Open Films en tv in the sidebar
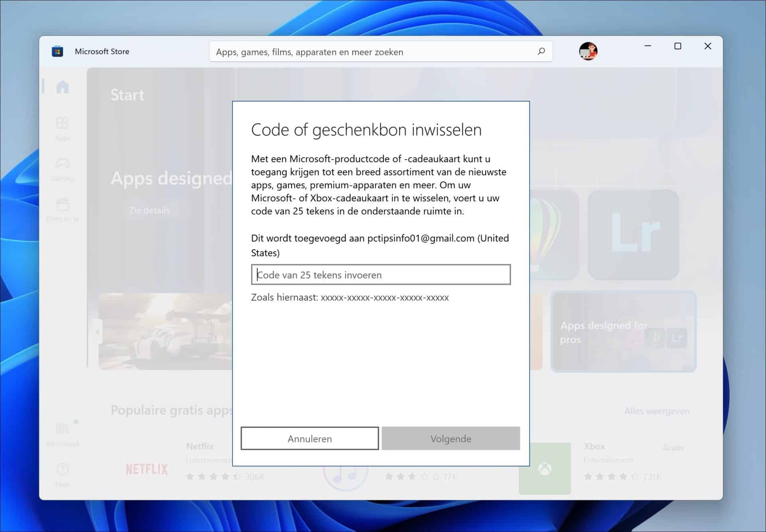 coord(63,208)
